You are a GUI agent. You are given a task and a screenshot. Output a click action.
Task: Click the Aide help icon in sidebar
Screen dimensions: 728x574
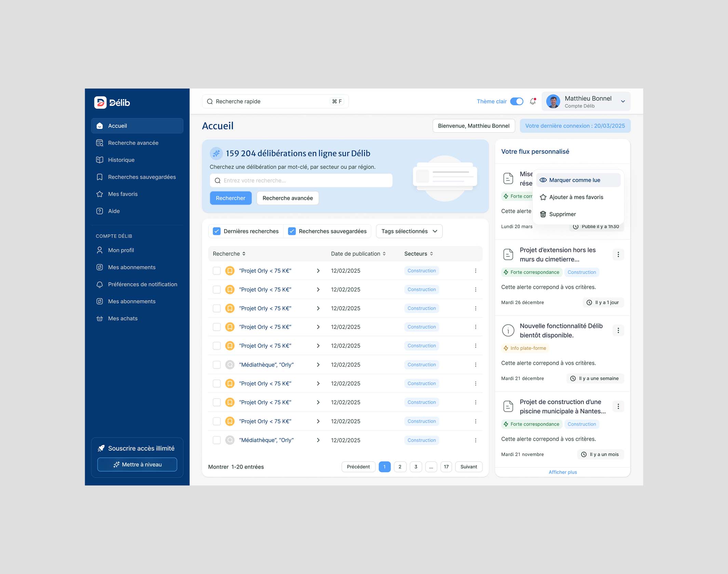(x=100, y=211)
